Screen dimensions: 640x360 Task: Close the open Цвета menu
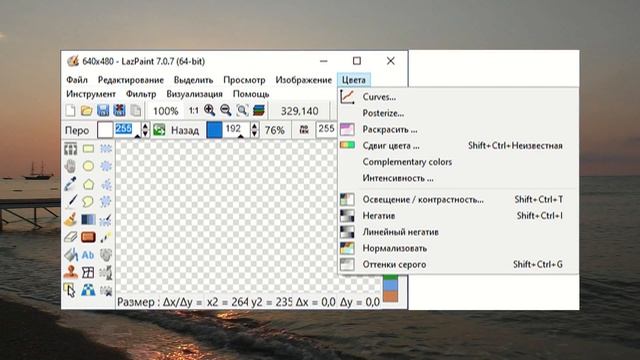pos(354,80)
